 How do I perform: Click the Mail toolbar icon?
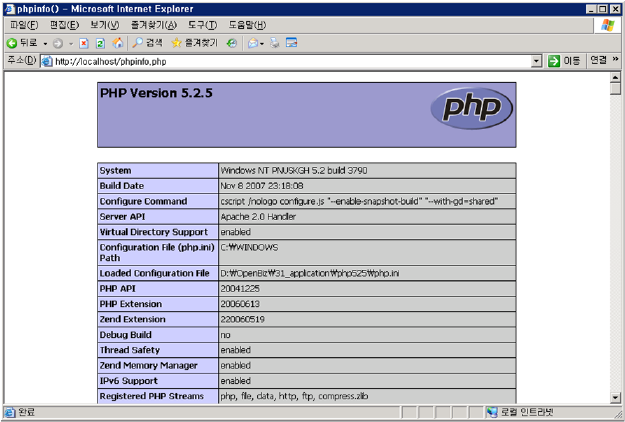point(254,43)
